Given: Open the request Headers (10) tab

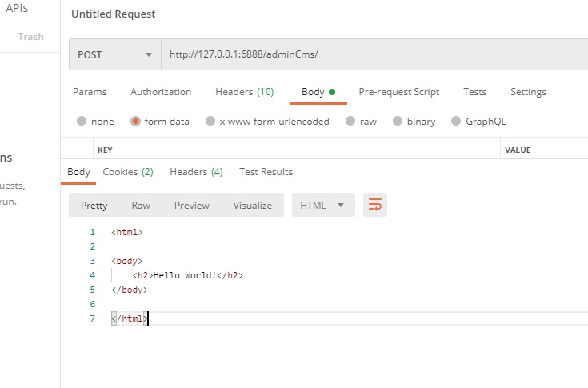Looking at the screenshot, I should (244, 92).
